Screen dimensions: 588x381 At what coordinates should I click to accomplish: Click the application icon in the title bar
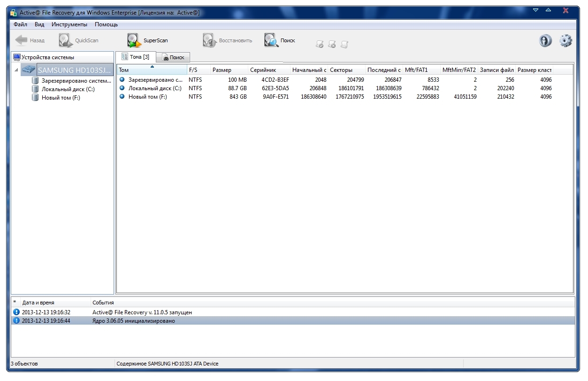coord(13,13)
